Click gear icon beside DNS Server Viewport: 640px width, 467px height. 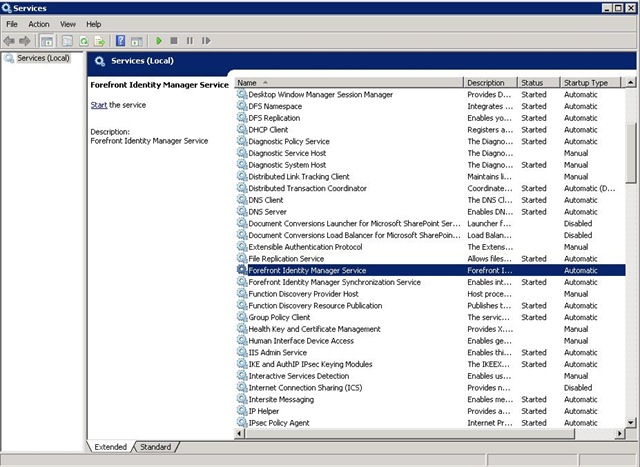(x=242, y=211)
